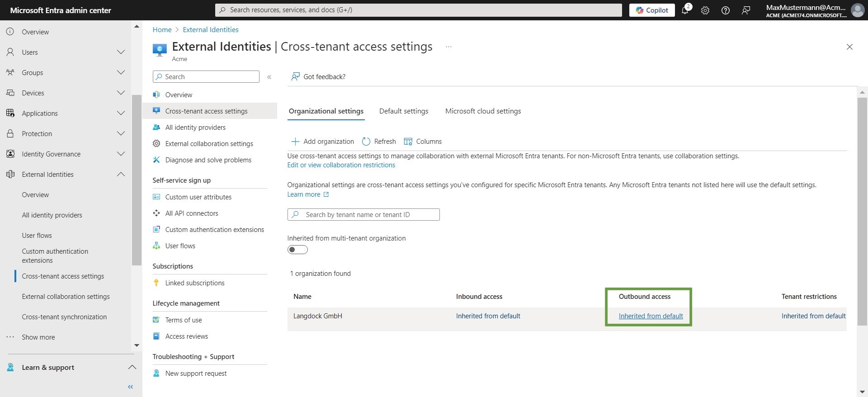Viewport: 868px width, 397px height.
Task: Open All identity providers in blade menu
Action: 195,128
